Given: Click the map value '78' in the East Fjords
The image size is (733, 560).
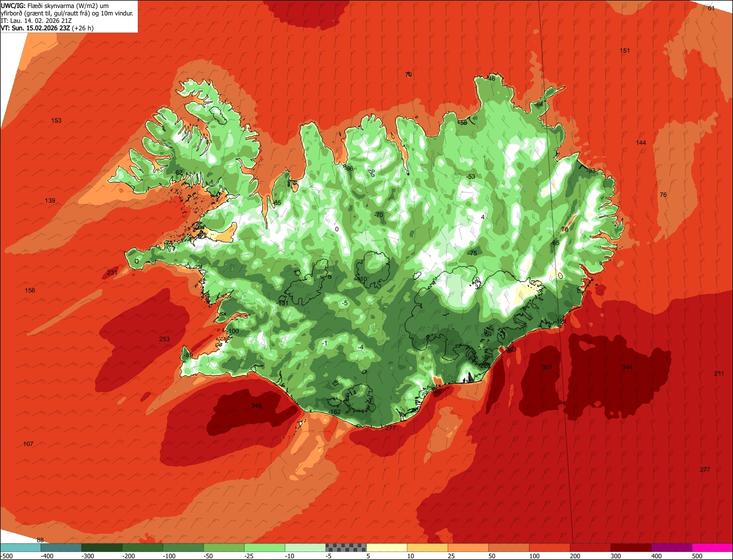Looking at the screenshot, I should (x=564, y=229).
